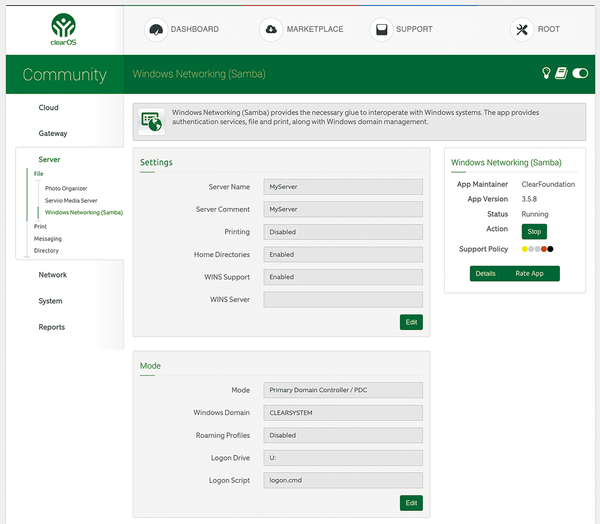Expand the Network sidebar category
Image resolution: width=600 pixels, height=524 pixels.
(x=53, y=275)
